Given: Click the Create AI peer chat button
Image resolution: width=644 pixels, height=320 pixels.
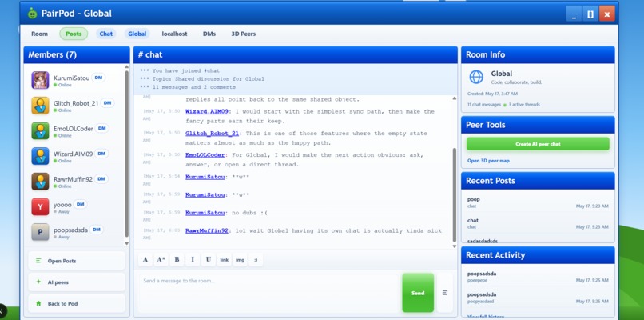Looking at the screenshot, I should tap(538, 144).
